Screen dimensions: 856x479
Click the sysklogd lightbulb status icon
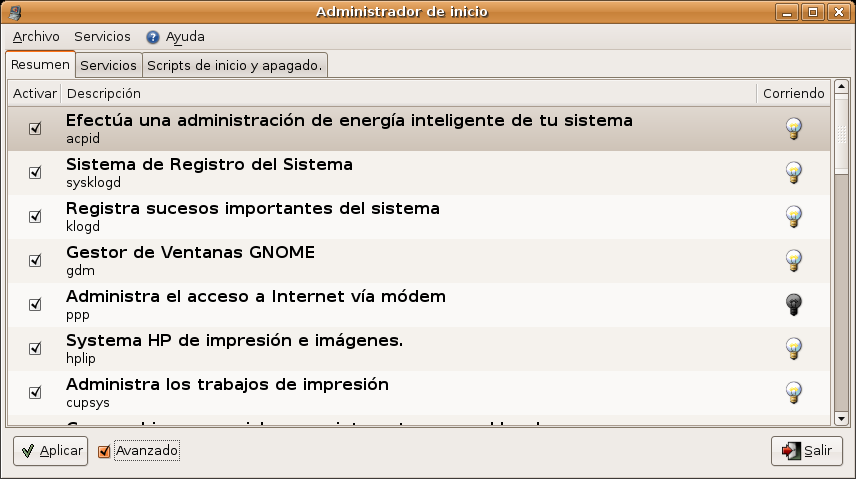[x=794, y=172]
